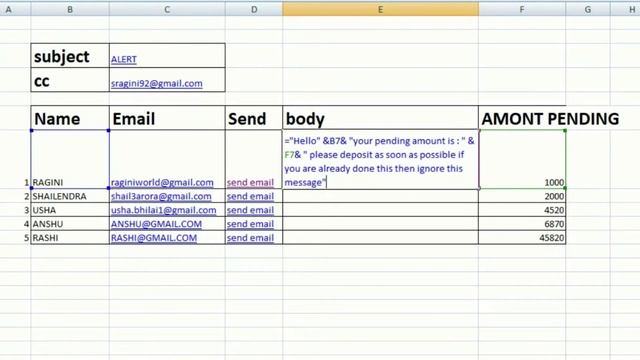The width and height of the screenshot is (640, 360).
Task: Select column B header
Action: pos(70,9)
